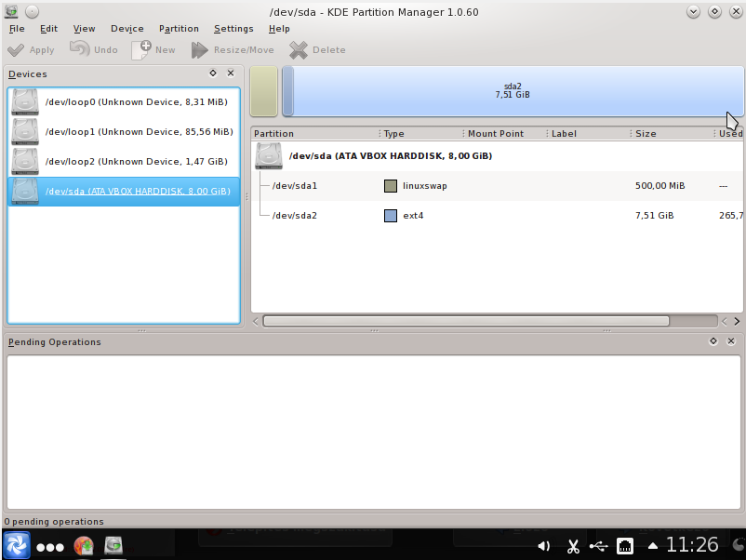The width and height of the screenshot is (746, 560).
Task: Click the New partition toolbar icon
Action: tap(140, 49)
